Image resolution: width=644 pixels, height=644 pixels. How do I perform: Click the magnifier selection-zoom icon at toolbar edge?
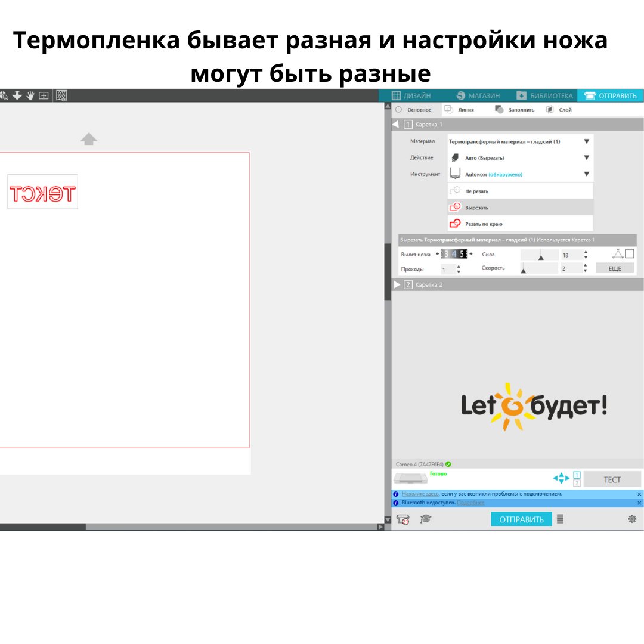coord(4,95)
